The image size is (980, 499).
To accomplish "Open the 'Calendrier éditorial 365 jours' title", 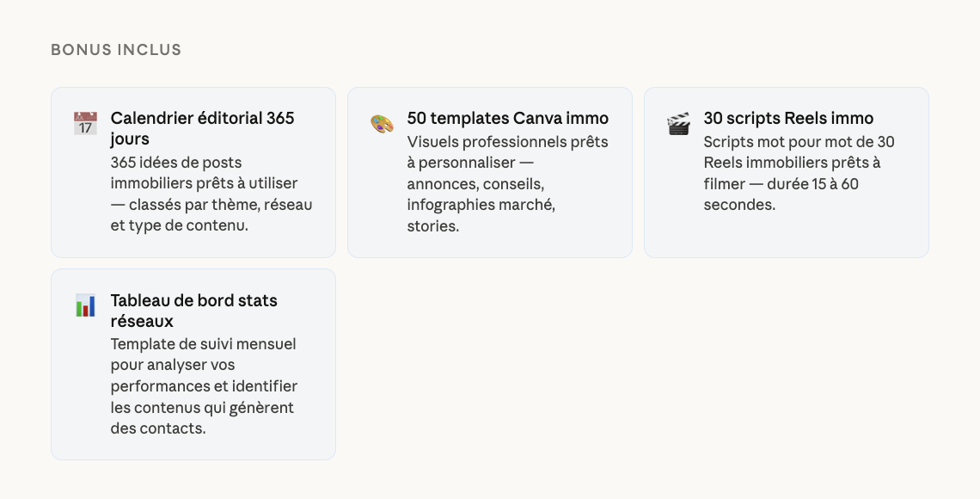I will pyautogui.click(x=202, y=128).
